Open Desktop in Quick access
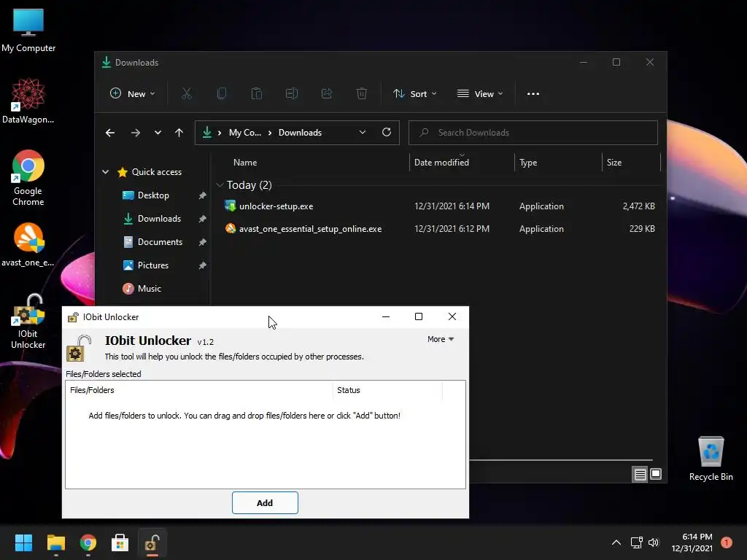The image size is (747, 560). (x=153, y=195)
